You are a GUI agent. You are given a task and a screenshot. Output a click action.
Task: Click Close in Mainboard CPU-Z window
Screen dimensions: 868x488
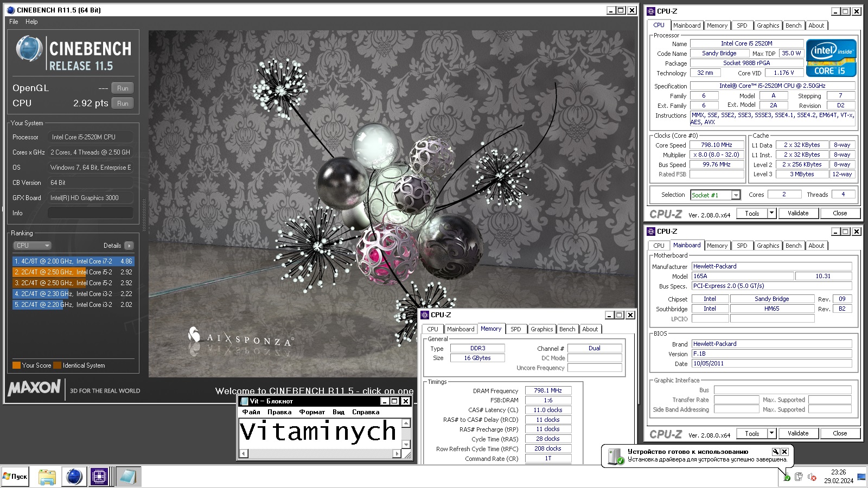click(840, 434)
